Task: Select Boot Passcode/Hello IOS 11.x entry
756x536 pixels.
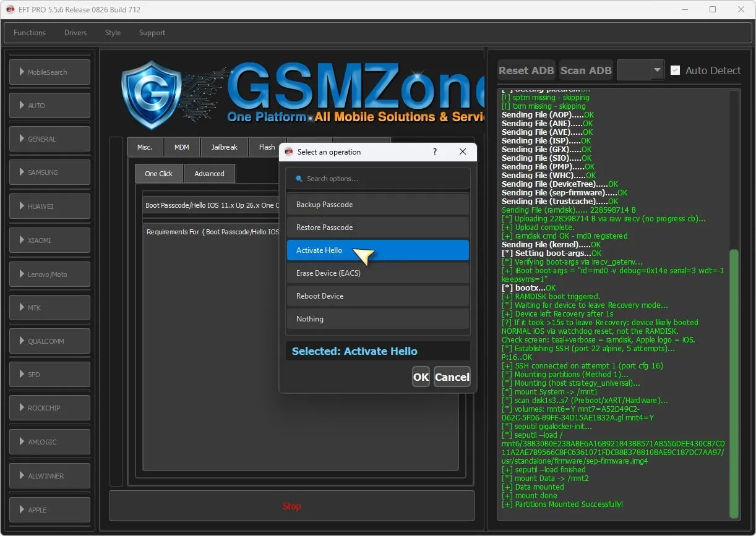Action: coord(212,205)
